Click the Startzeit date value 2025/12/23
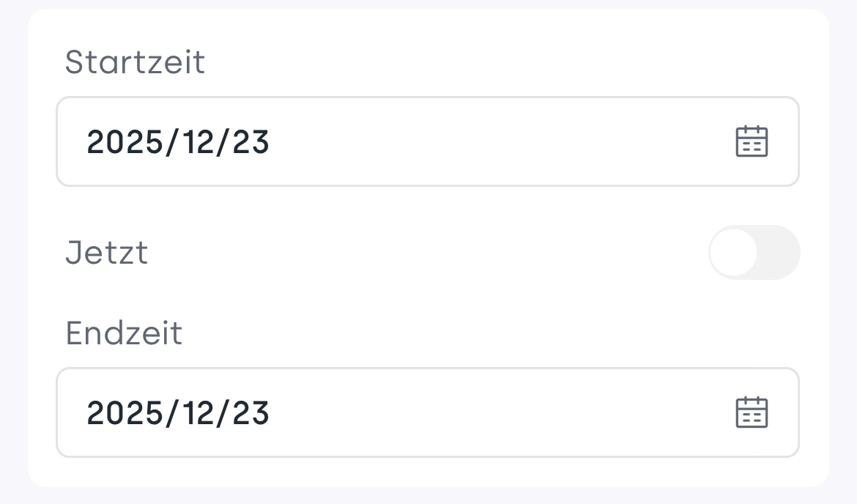The height and width of the screenshot is (504, 857). [178, 141]
